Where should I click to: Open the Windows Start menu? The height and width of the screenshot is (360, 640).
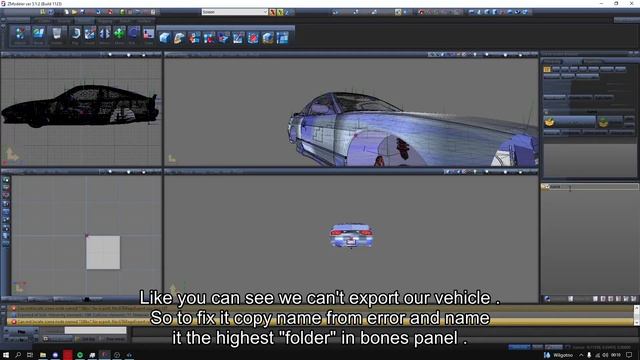tap(6, 355)
